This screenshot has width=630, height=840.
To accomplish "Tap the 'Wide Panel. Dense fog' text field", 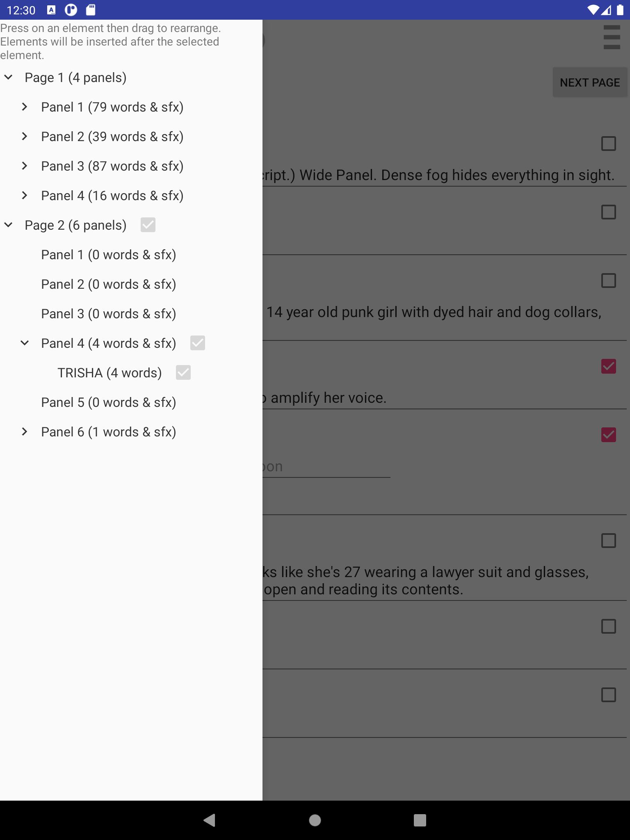I will coord(443,175).
